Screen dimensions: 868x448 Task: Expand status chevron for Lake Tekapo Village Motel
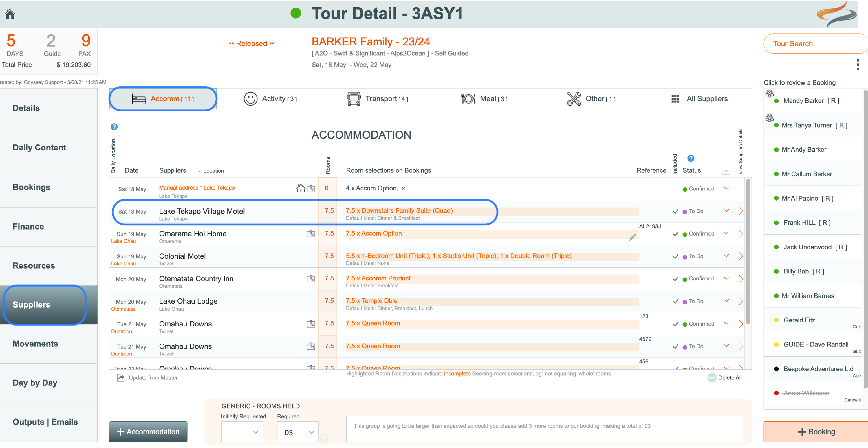point(726,211)
